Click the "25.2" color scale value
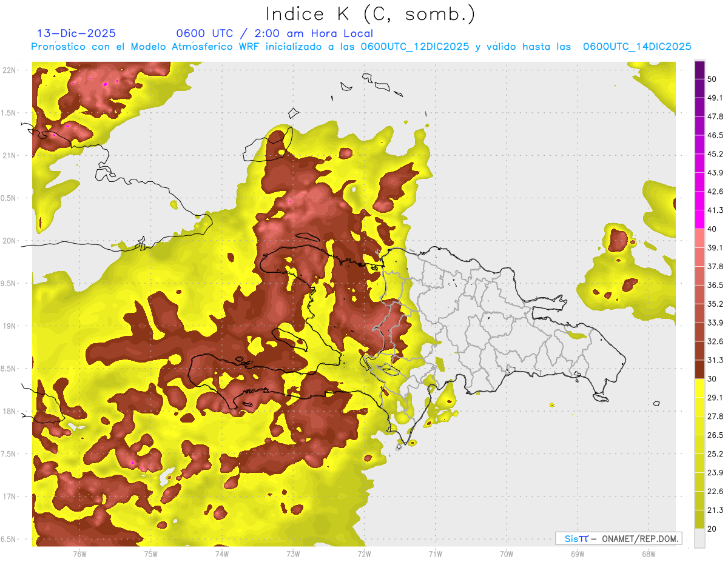Image resolution: width=728 pixels, height=562 pixels. pyautogui.click(x=715, y=453)
